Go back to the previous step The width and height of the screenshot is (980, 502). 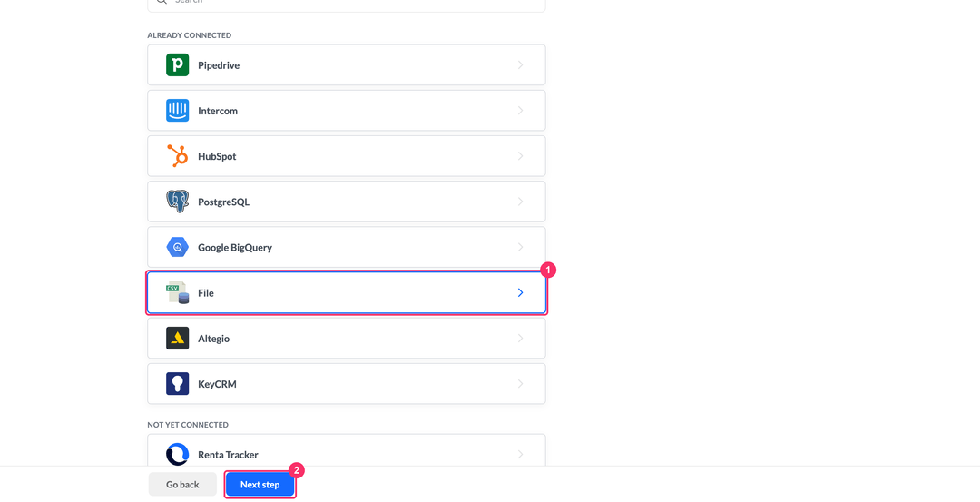point(182,485)
